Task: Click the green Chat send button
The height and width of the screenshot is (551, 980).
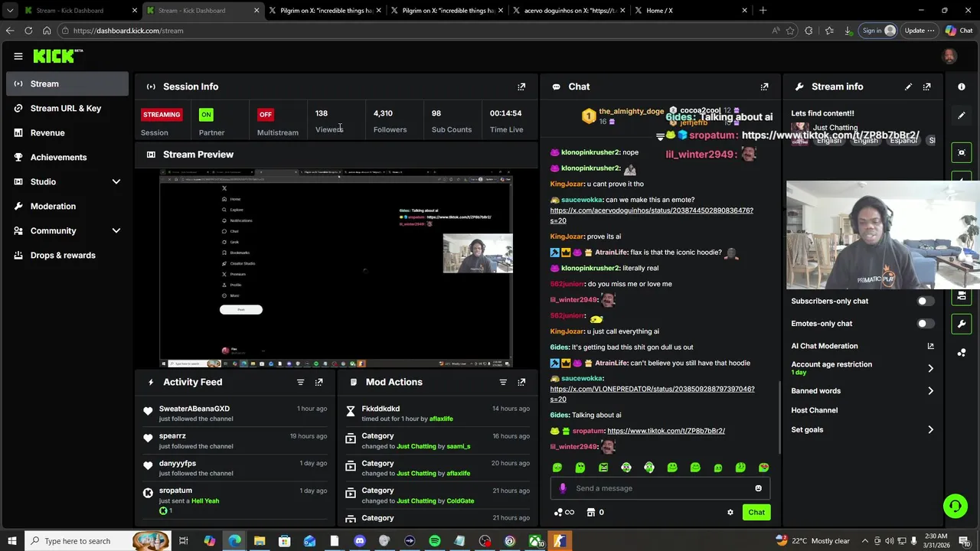Action: (756, 512)
